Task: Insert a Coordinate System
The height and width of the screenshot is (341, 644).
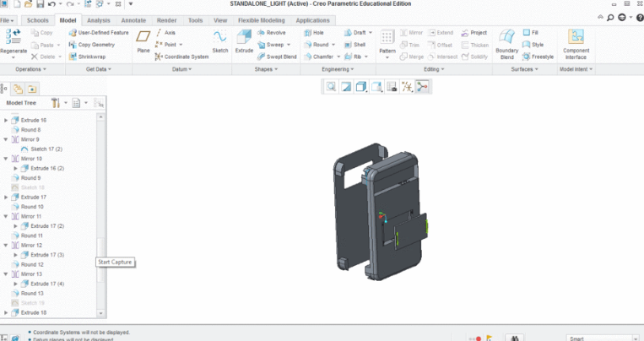Action: pos(182,57)
